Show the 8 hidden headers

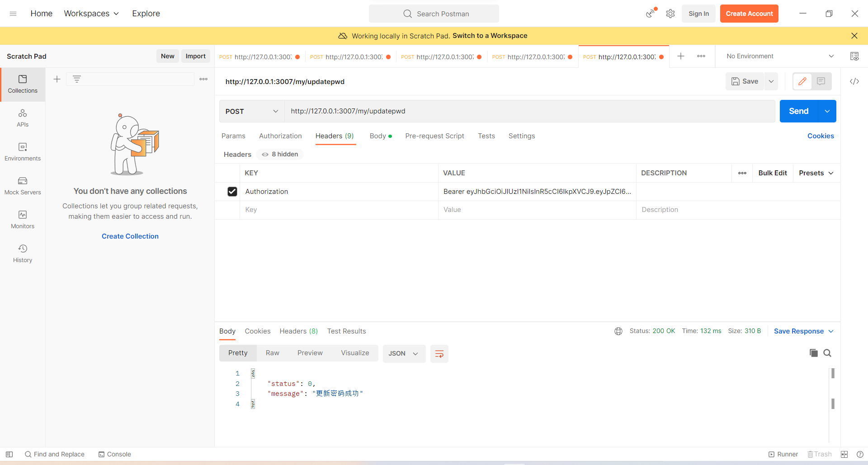[x=280, y=154]
